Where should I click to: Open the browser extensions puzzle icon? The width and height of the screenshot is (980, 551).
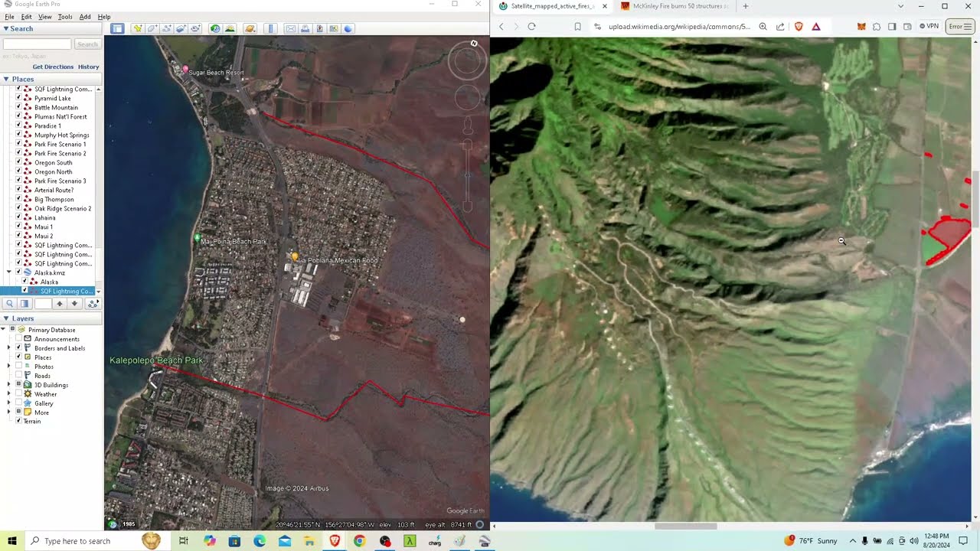click(x=877, y=26)
